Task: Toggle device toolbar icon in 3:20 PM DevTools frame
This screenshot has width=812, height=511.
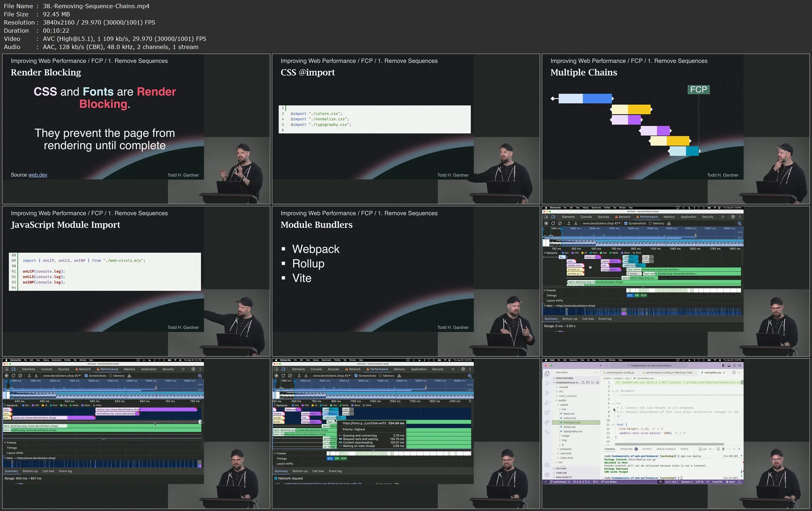Action: point(553,217)
